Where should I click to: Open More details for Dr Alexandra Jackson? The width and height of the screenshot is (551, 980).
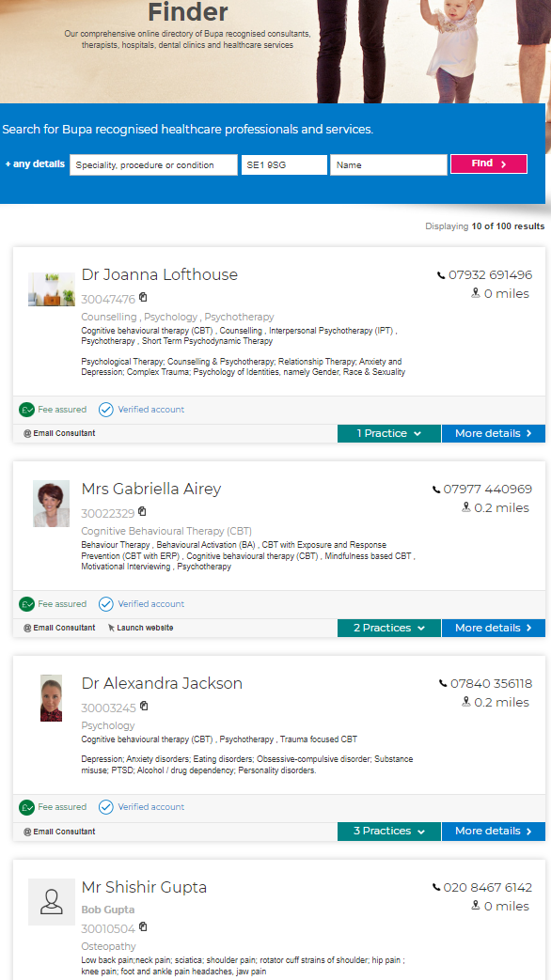[494, 832]
